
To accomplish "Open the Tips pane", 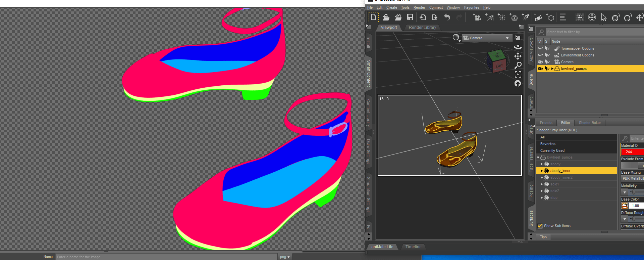I will coord(543,237).
